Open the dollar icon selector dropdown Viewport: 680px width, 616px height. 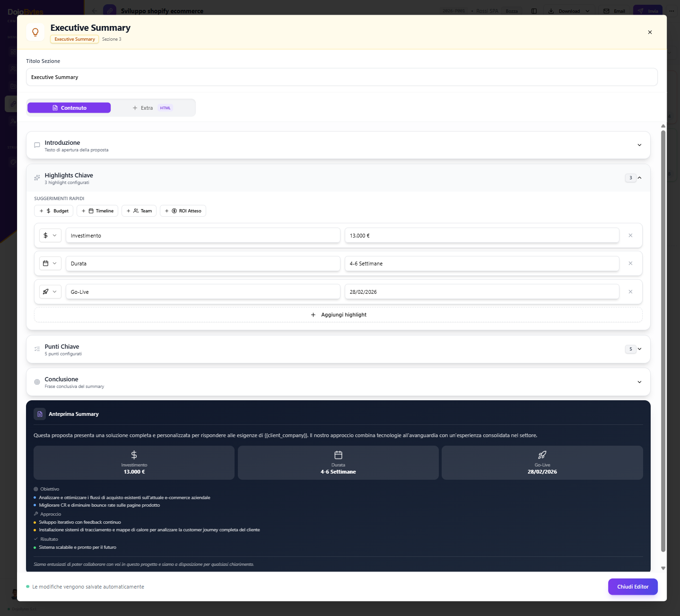(50, 236)
